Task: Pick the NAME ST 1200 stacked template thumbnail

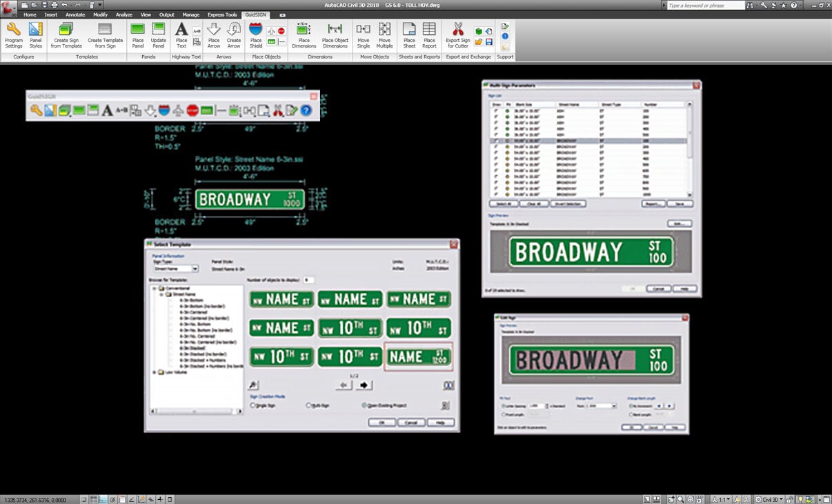Action: click(x=418, y=356)
